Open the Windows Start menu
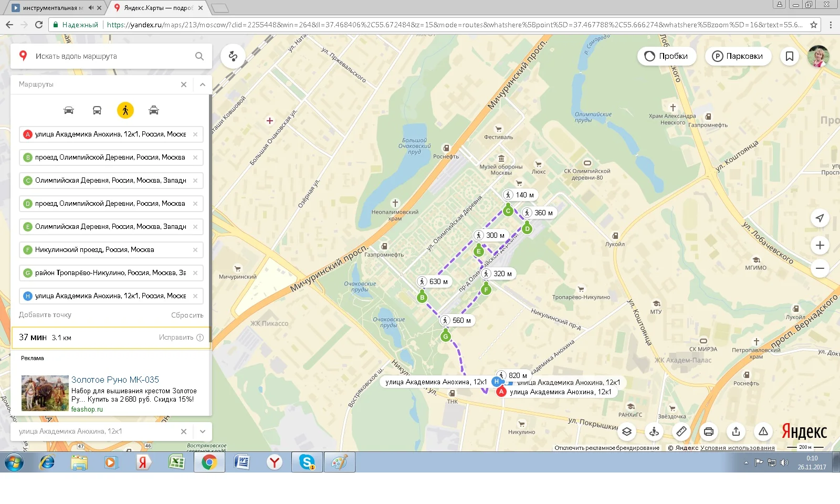840x504 pixels. coord(14,463)
